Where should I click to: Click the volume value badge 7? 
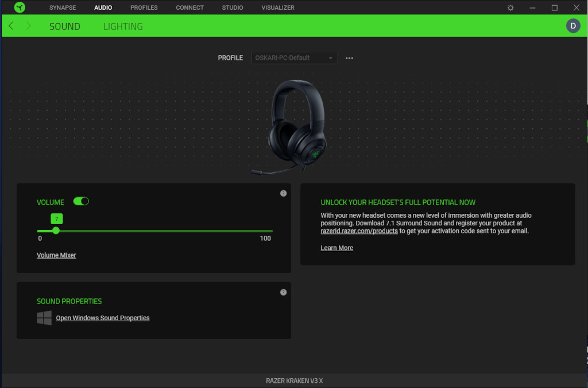(57, 219)
